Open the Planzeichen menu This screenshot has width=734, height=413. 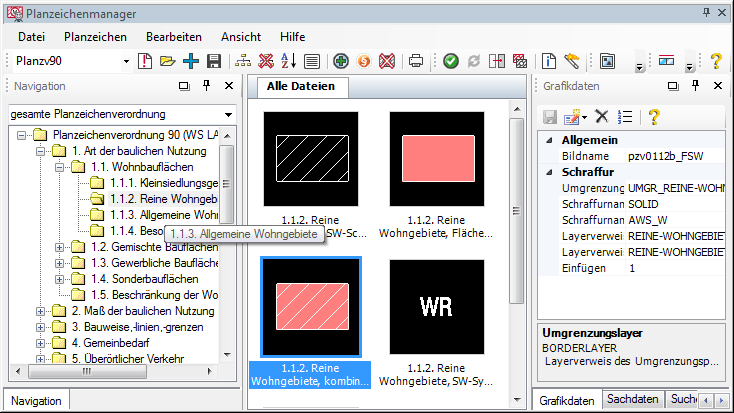tap(95, 36)
